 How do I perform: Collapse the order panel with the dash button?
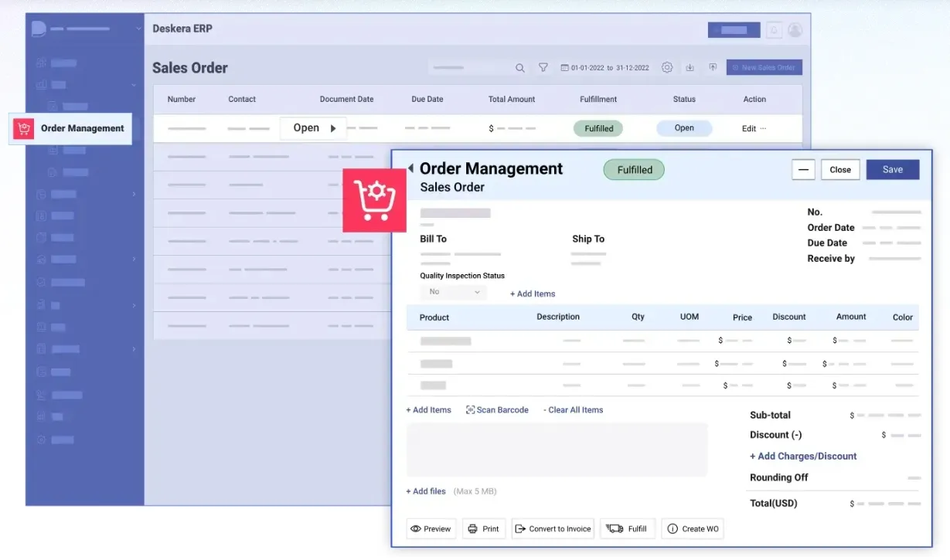[804, 170]
